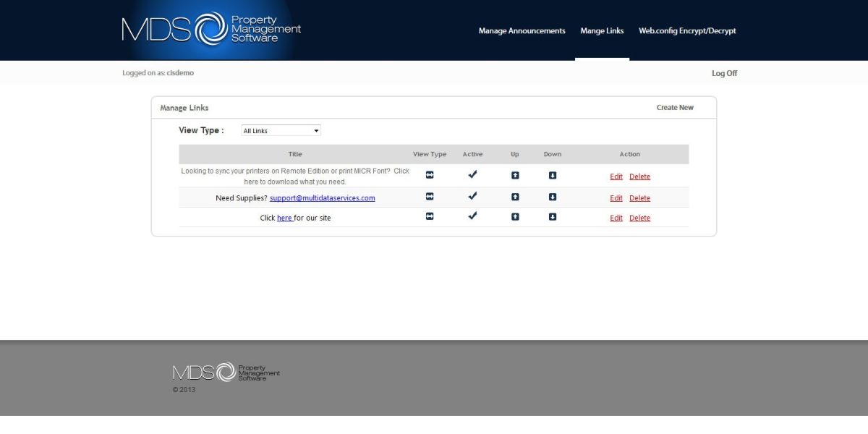The height and width of the screenshot is (434, 868).
Task: Navigate to Web.config Encrypt/Decrypt
Action: click(686, 31)
